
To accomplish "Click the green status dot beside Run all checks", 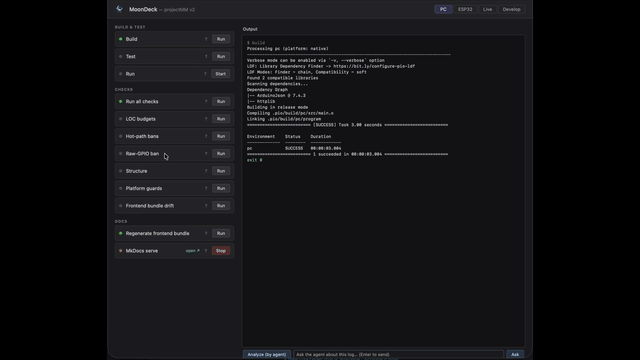I will [x=120, y=101].
